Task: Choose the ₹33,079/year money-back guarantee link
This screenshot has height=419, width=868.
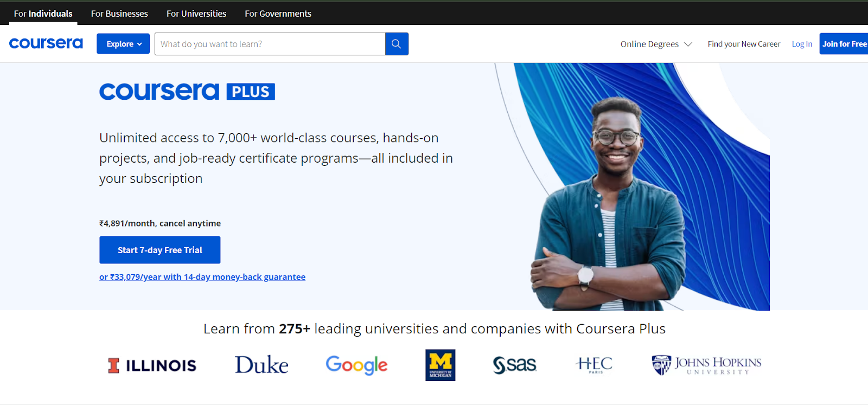Action: pyautogui.click(x=202, y=277)
